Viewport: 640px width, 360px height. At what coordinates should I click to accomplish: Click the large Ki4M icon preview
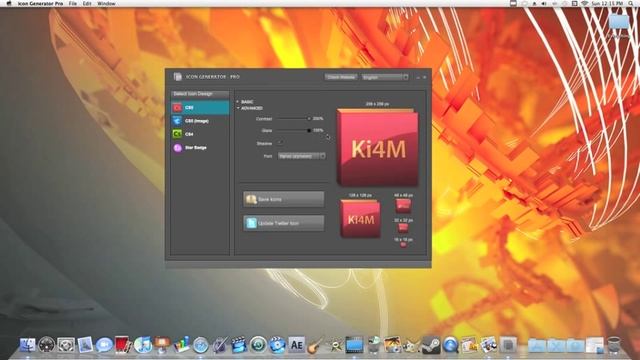click(378, 147)
